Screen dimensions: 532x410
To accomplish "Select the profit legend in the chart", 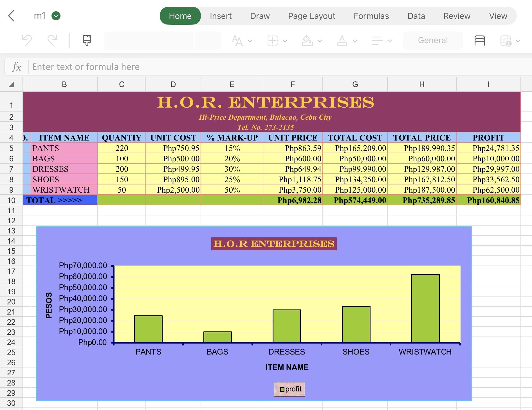I will click(x=289, y=389).
